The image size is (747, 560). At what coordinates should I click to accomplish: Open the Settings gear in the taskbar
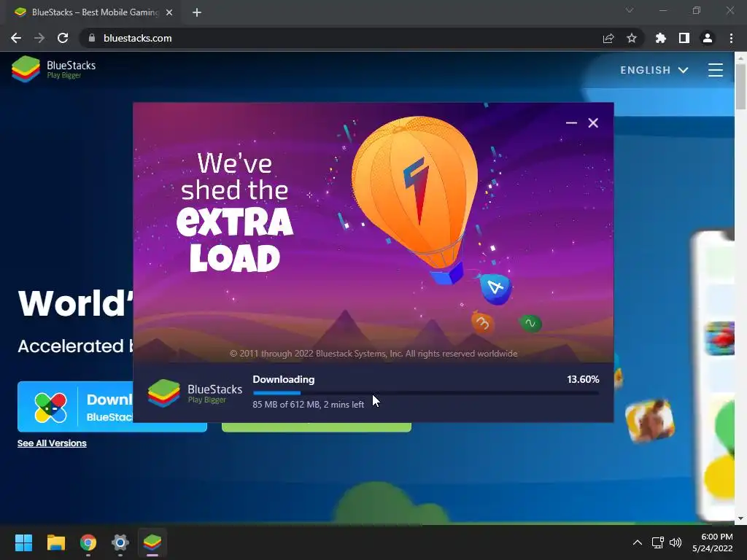(x=120, y=542)
